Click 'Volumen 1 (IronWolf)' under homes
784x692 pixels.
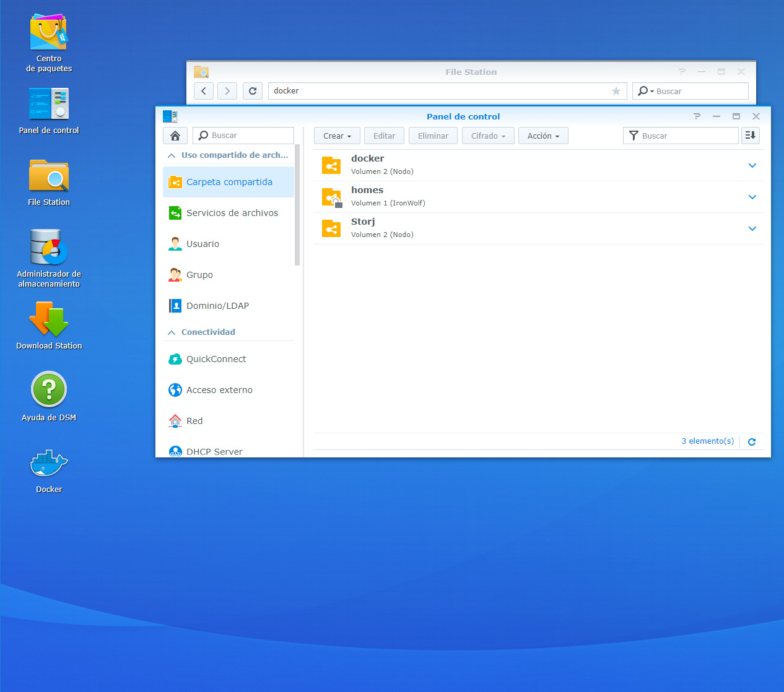pos(388,203)
